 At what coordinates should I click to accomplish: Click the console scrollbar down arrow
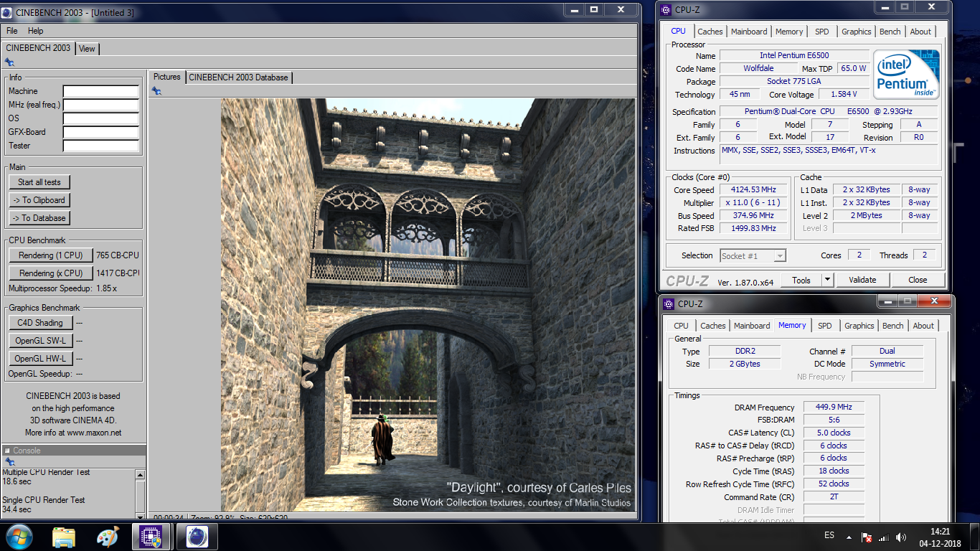coord(141,515)
